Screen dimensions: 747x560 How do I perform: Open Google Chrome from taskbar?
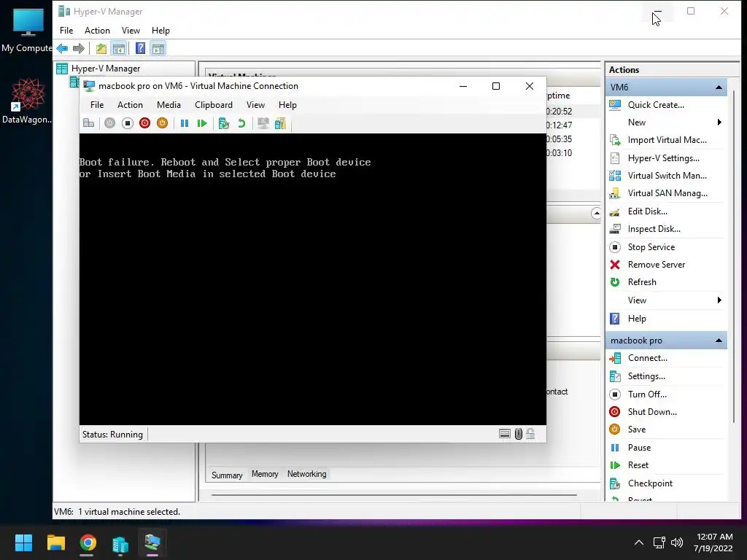pos(88,542)
